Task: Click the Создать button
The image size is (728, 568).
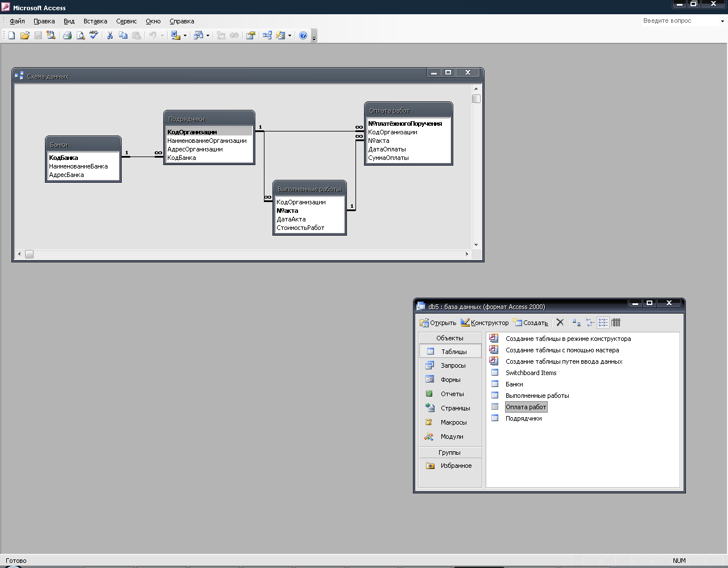Action: click(531, 323)
